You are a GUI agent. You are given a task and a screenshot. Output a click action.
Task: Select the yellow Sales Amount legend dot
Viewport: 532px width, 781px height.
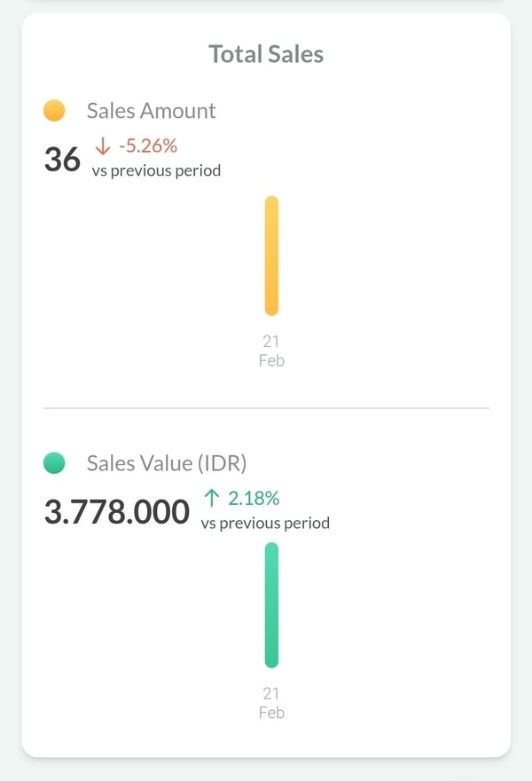54,111
